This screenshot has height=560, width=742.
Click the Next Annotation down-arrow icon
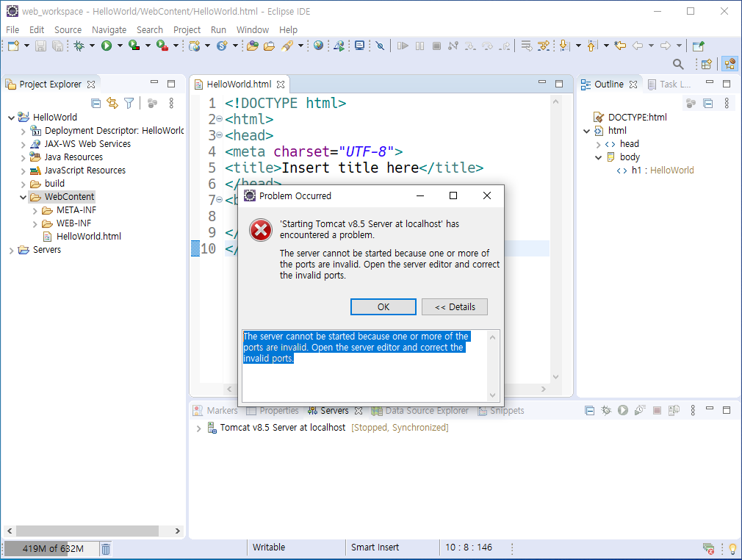(x=563, y=46)
